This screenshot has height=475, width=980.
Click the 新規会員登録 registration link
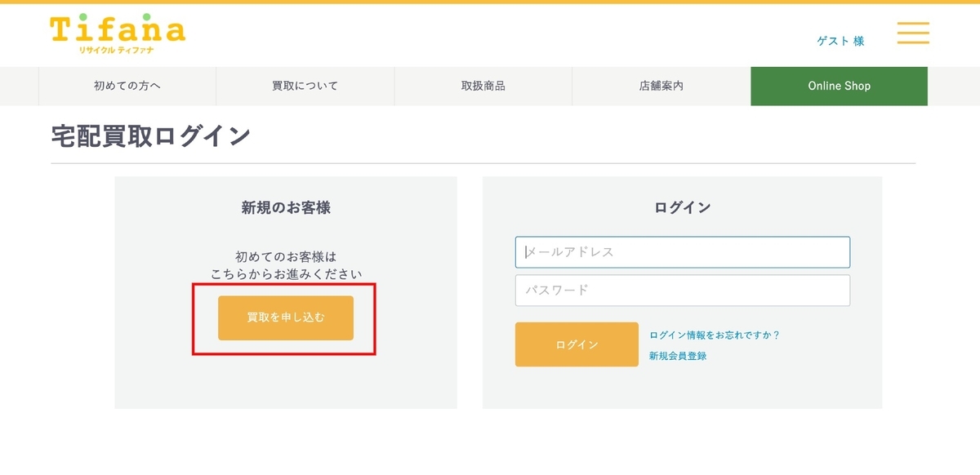click(x=678, y=355)
